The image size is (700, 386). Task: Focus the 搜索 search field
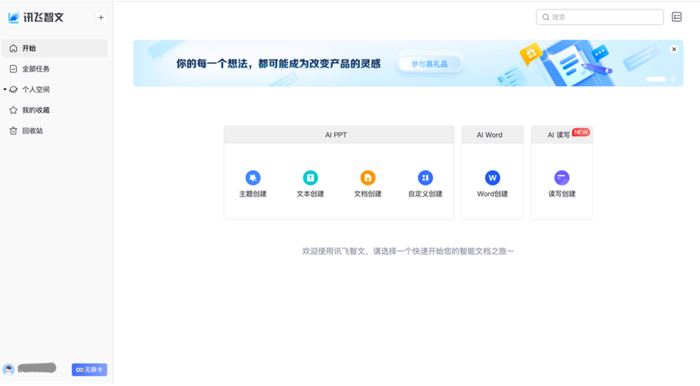pyautogui.click(x=600, y=17)
